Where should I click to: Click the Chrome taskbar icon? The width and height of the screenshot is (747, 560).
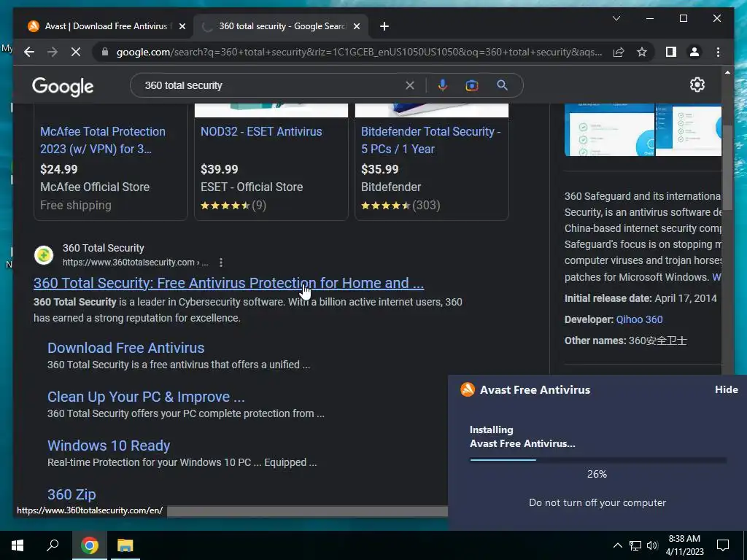[x=89, y=545]
